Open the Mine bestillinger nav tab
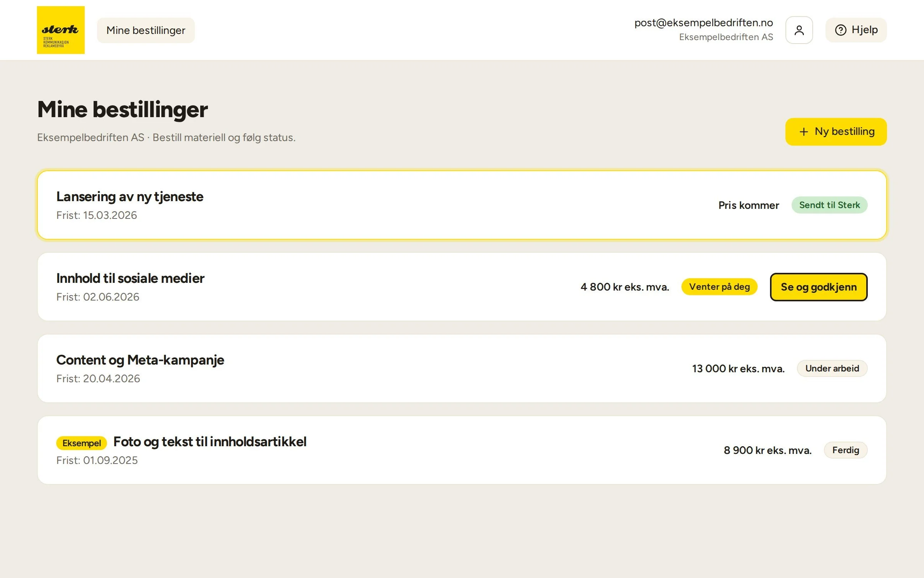 point(146,30)
